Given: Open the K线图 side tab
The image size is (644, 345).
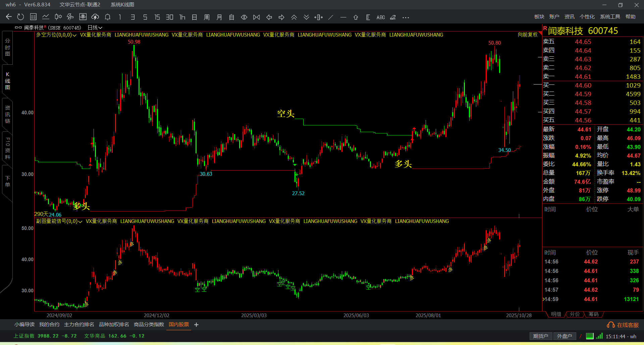Looking at the screenshot, I should tap(7, 81).
